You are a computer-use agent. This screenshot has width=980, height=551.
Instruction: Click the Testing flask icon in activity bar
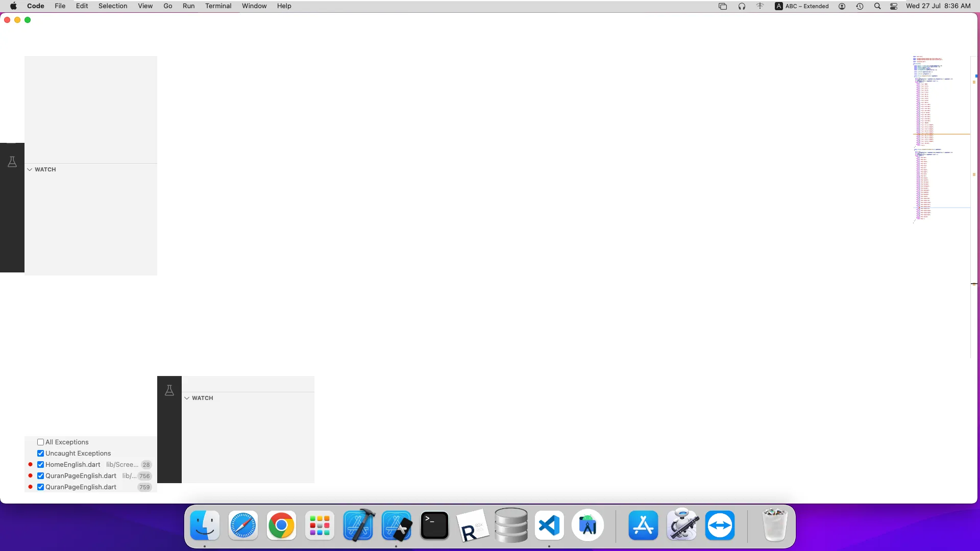pos(12,162)
